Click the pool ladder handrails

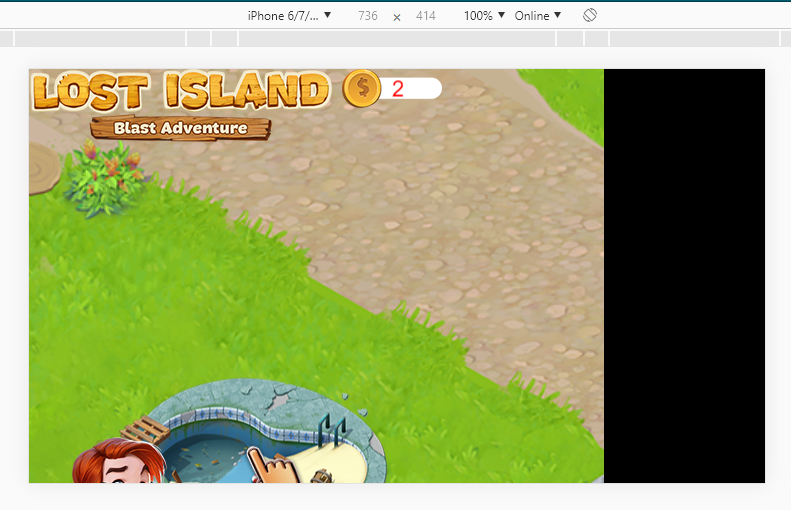pos(333,429)
